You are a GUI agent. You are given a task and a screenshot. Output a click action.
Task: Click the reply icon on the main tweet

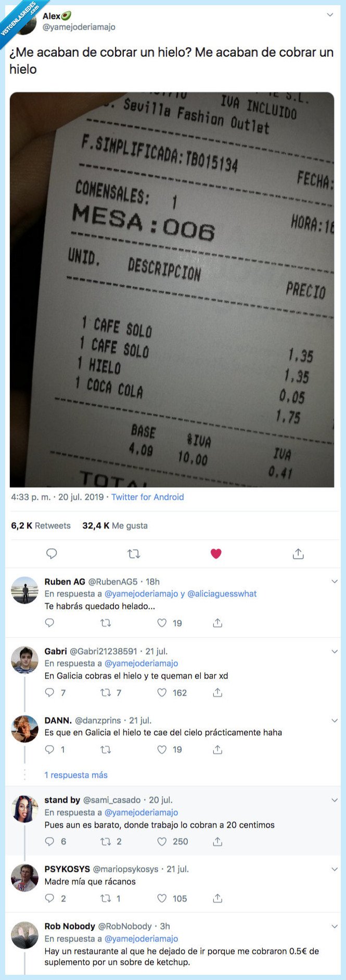52,553
